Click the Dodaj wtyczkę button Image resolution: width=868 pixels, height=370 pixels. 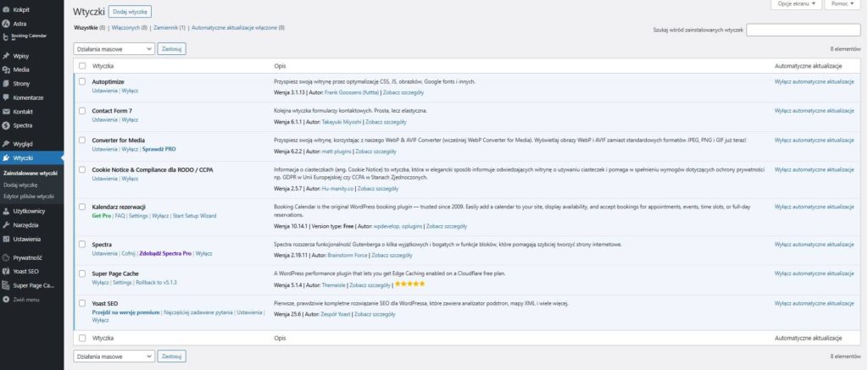pyautogui.click(x=130, y=11)
